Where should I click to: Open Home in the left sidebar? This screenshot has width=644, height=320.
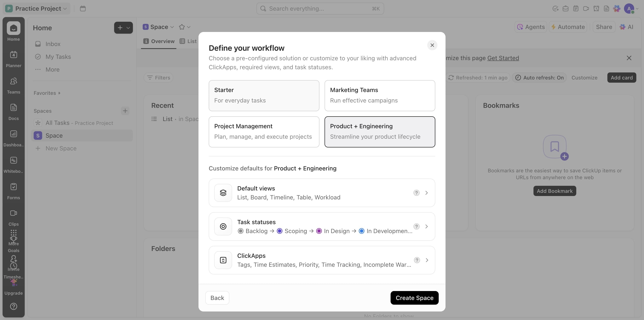coord(13,31)
